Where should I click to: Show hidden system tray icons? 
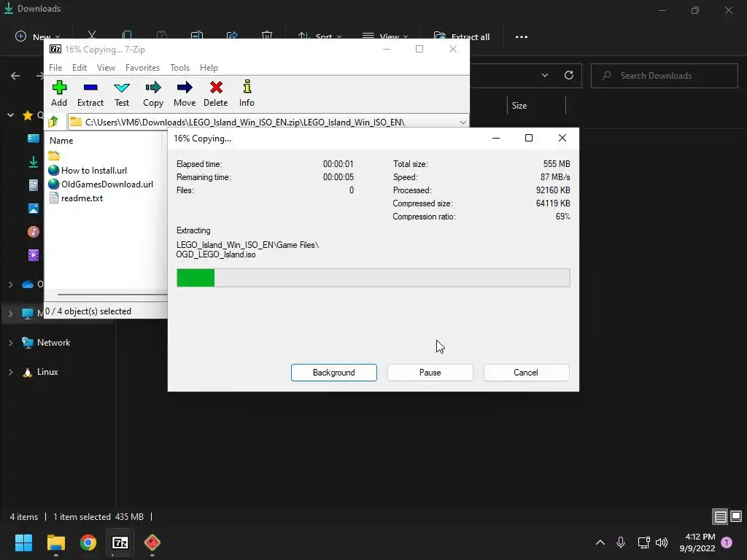point(600,542)
